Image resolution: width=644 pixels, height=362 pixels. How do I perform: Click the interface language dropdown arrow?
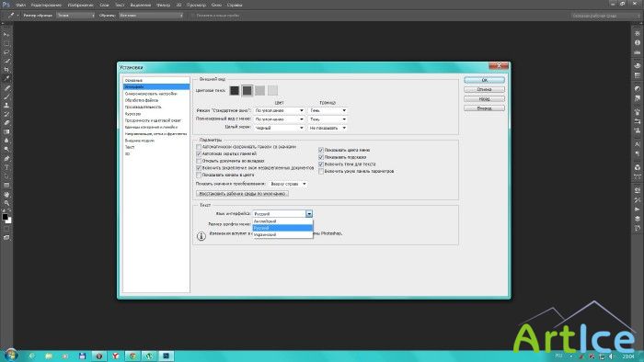coord(309,213)
